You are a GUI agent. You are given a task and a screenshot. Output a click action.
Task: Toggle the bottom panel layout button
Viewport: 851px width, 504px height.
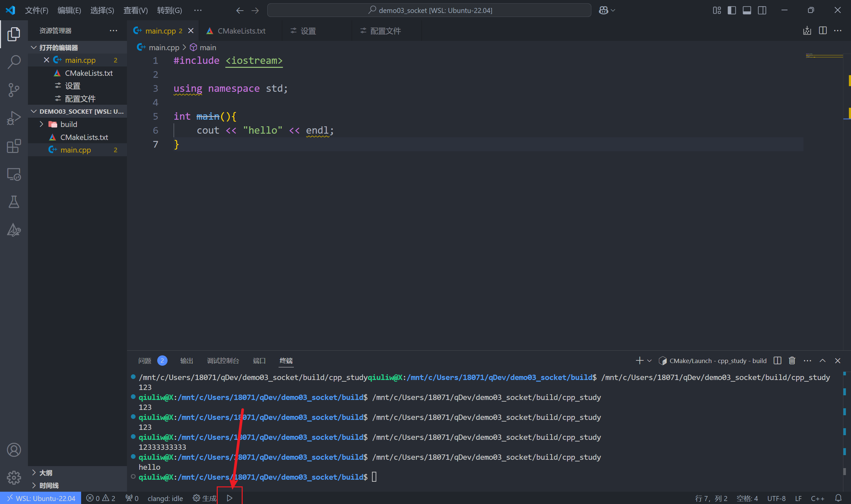(747, 10)
